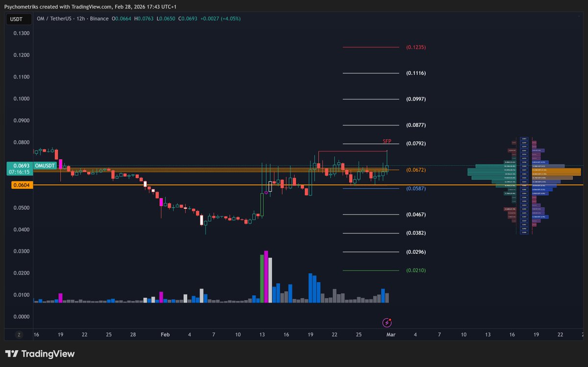Image resolution: width=588 pixels, height=367 pixels.
Task: Click the (0.0997) level label
Action: click(416, 99)
